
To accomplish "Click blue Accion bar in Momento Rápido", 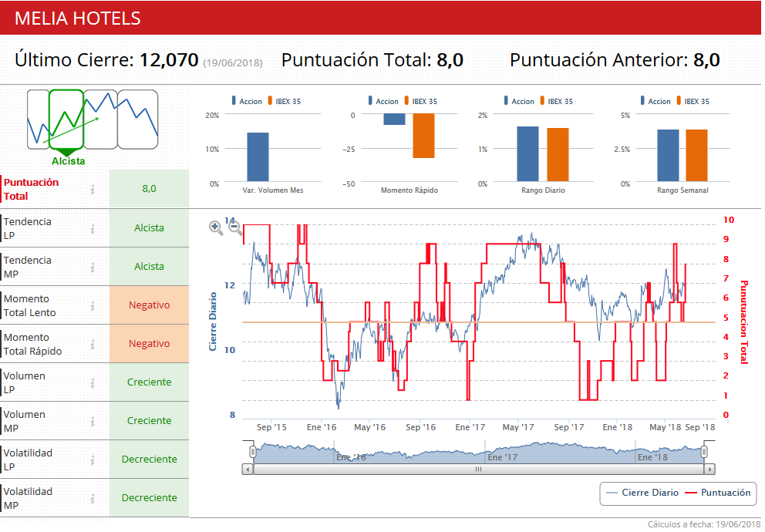I will pyautogui.click(x=394, y=120).
